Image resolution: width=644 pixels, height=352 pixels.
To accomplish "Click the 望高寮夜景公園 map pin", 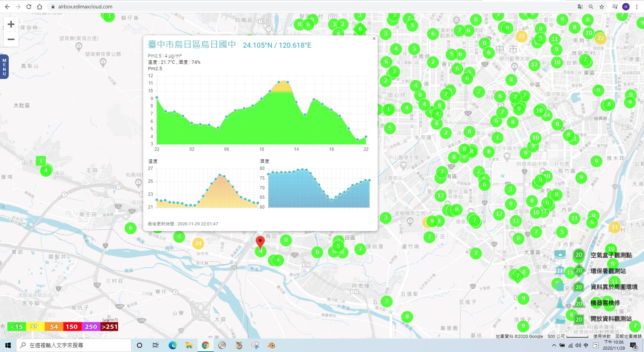I will (103, 62).
